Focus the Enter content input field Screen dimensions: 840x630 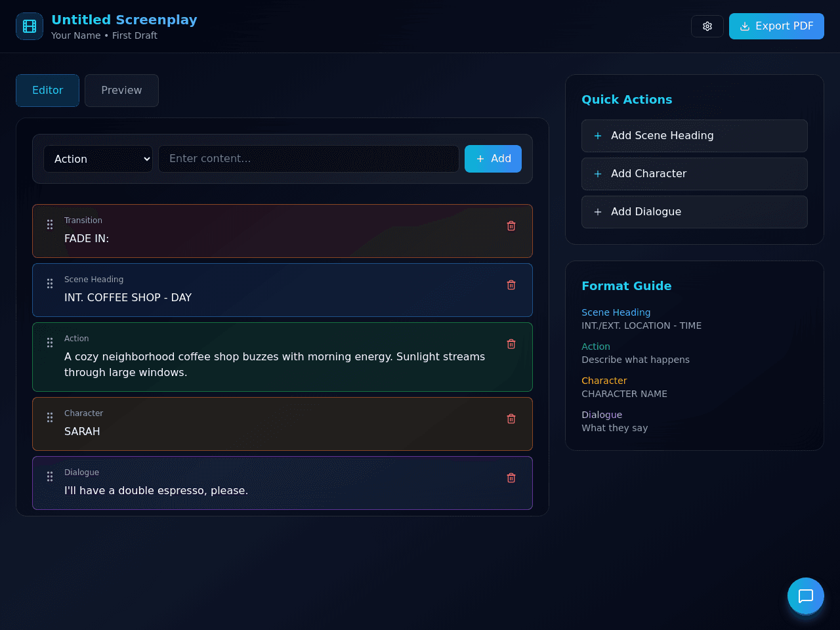pyautogui.click(x=308, y=159)
